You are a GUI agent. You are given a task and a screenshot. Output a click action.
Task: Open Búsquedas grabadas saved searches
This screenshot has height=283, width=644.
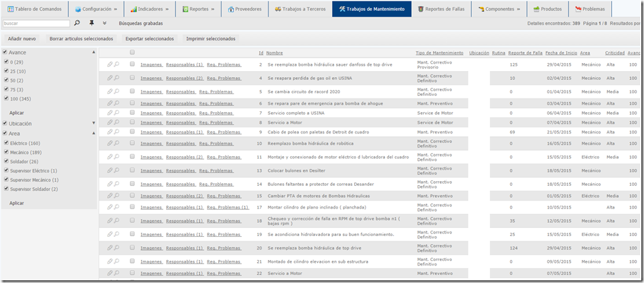tap(141, 23)
